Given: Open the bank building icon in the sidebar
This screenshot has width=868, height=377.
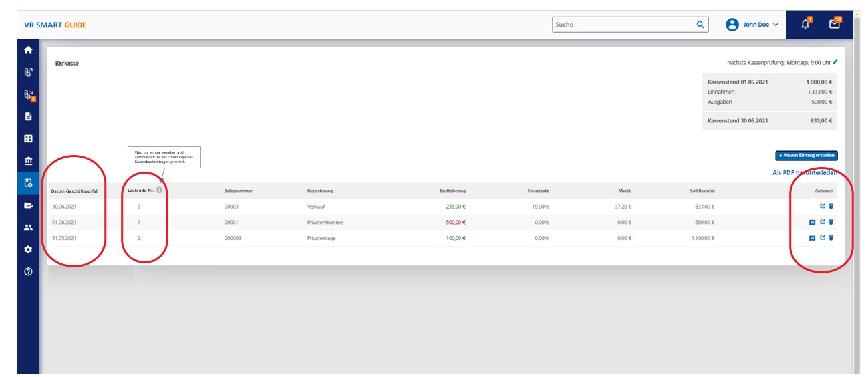Looking at the screenshot, I should 28,161.
